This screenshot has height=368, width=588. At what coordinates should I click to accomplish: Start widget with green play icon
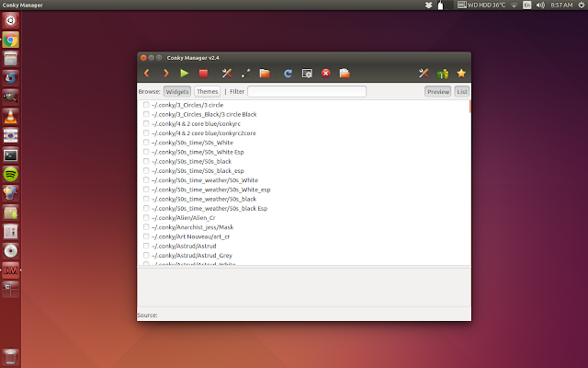click(x=184, y=74)
